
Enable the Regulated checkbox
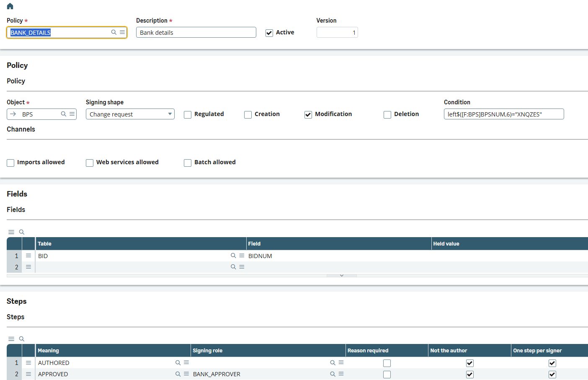pyautogui.click(x=188, y=114)
